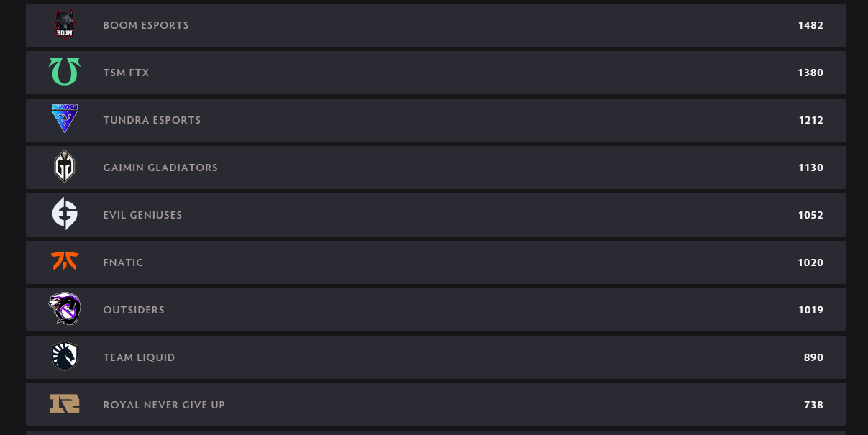This screenshot has width=868, height=435.
Task: Open the EVIL GENIUSES team name
Action: 142,215
